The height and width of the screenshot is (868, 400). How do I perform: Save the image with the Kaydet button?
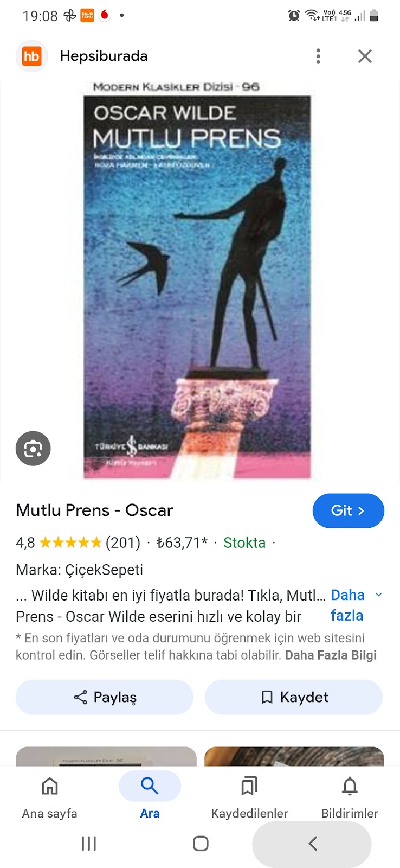pyautogui.click(x=294, y=697)
